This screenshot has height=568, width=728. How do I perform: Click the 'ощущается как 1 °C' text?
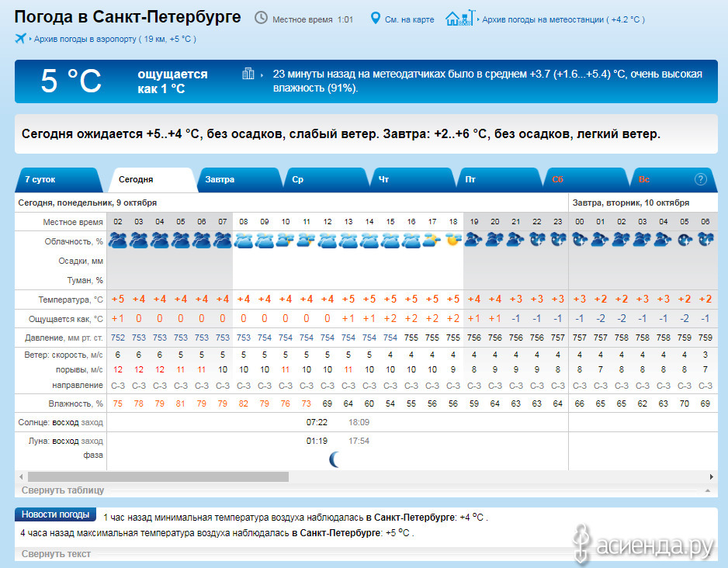172,81
